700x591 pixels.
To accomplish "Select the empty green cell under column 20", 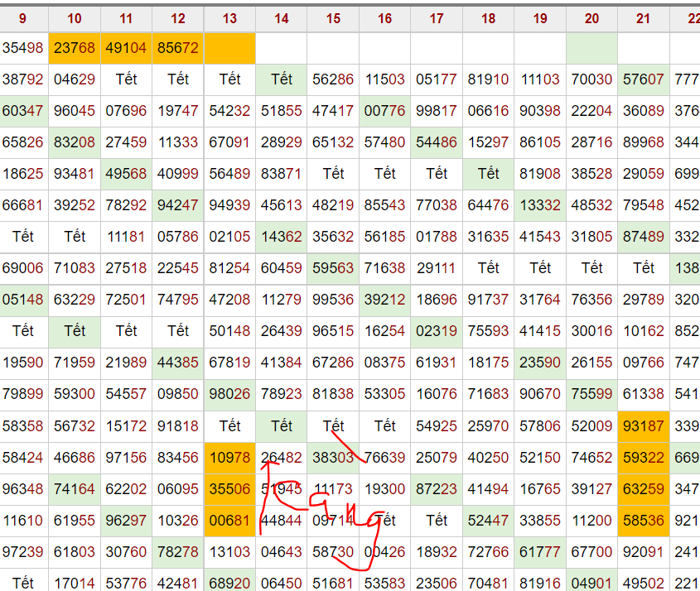I will pos(591,48).
